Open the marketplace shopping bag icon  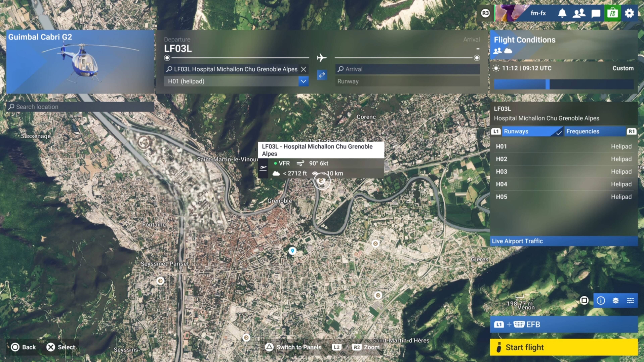[612, 13]
